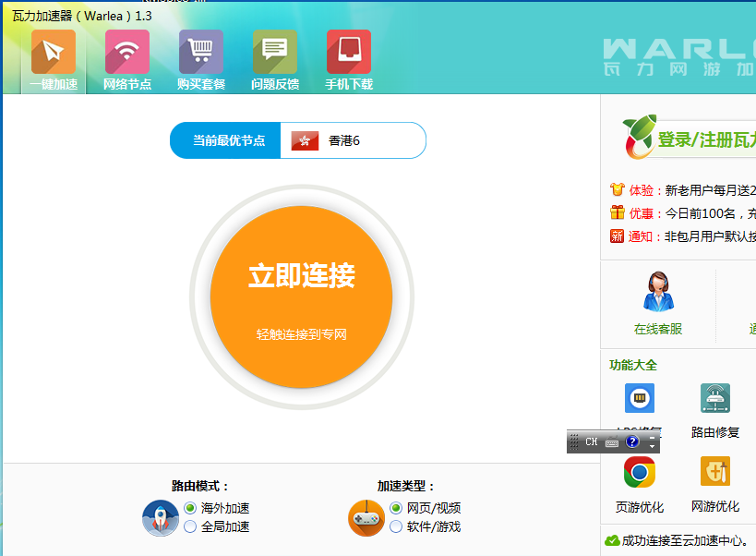Open 页游优化 Chrome icon

pos(640,472)
